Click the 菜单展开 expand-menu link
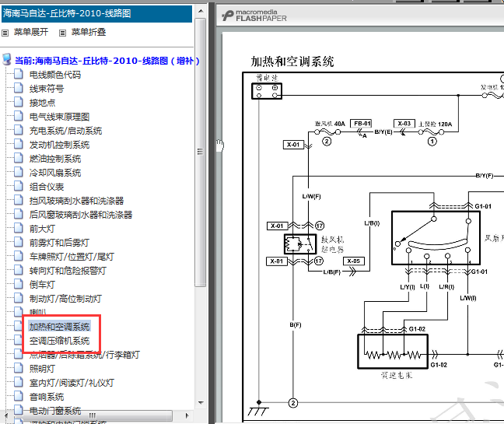This screenshot has height=424, width=504. [x=31, y=32]
